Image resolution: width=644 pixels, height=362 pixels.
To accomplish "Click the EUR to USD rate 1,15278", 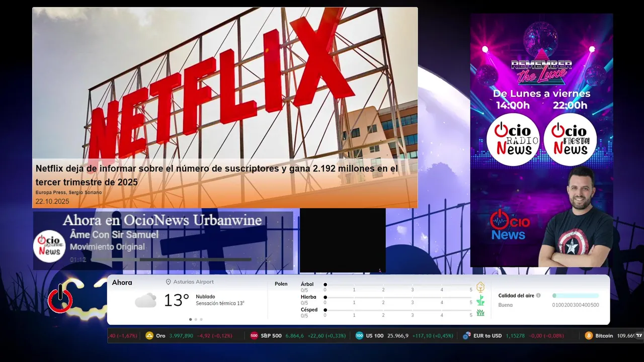I will click(x=515, y=336).
